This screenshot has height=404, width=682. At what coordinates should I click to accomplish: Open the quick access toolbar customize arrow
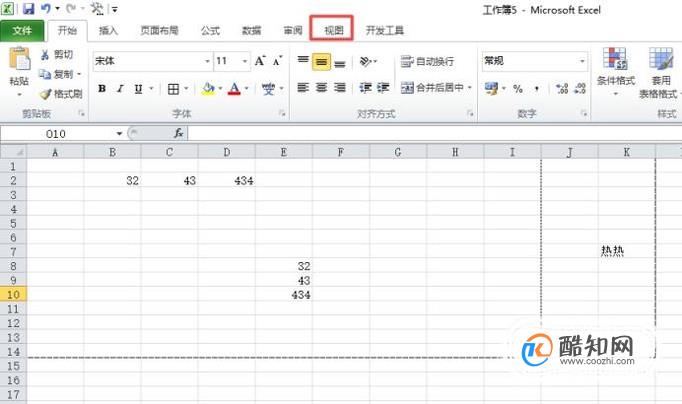click(114, 9)
